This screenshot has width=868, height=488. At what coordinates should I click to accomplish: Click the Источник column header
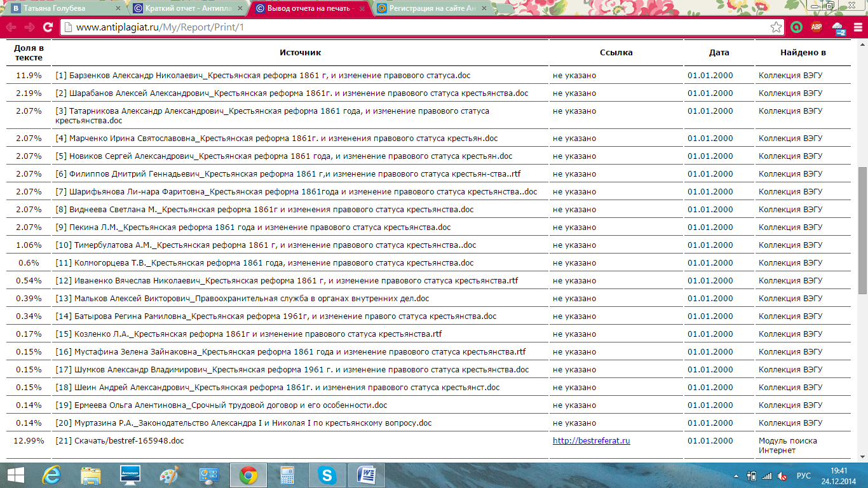[x=300, y=53]
